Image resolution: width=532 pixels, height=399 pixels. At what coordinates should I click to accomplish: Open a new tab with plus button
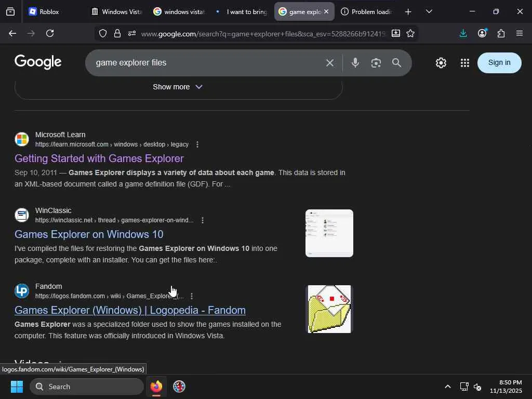click(x=408, y=11)
